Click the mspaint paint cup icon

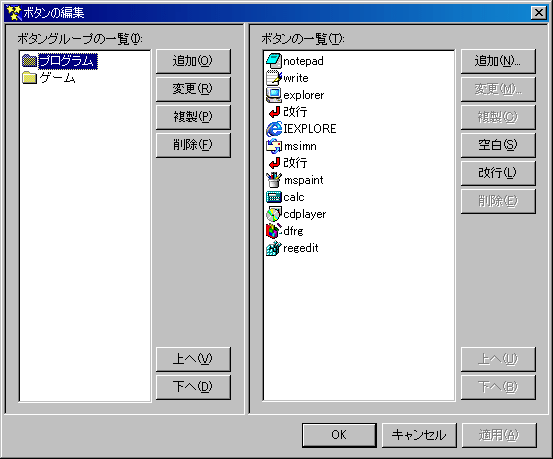[x=274, y=180]
